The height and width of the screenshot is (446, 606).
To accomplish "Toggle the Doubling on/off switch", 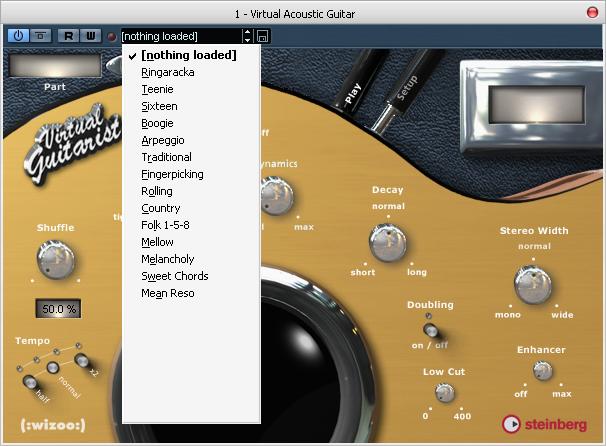I will coord(430,327).
